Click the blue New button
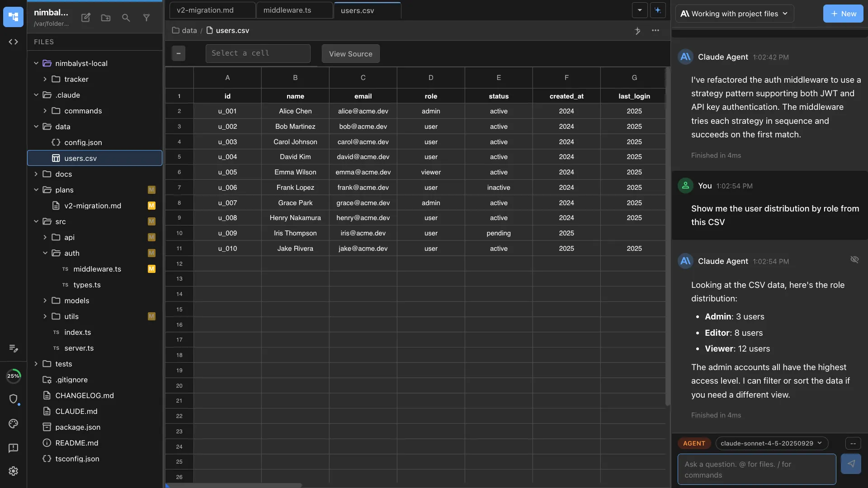Viewport: 868px width, 488px height. coord(844,14)
